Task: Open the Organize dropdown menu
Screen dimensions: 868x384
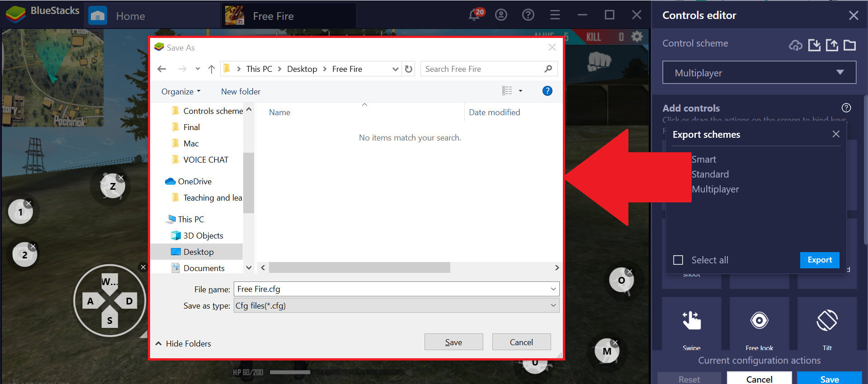Action: tap(181, 91)
